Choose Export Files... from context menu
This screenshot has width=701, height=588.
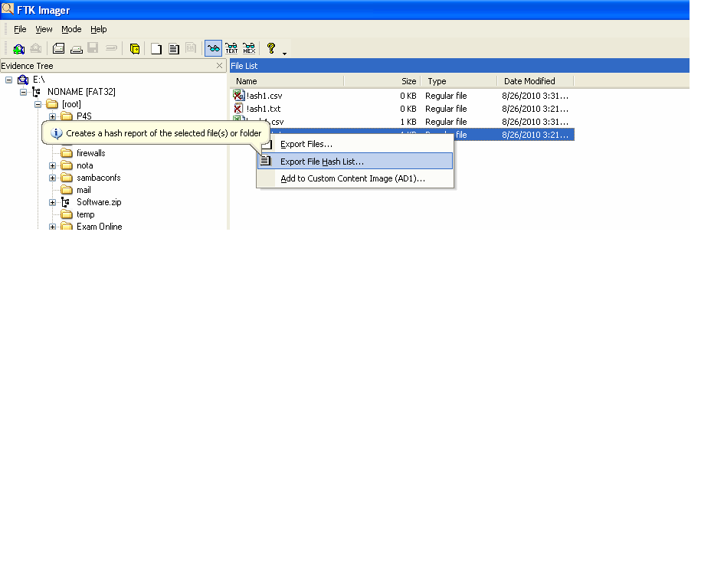[x=355, y=144]
